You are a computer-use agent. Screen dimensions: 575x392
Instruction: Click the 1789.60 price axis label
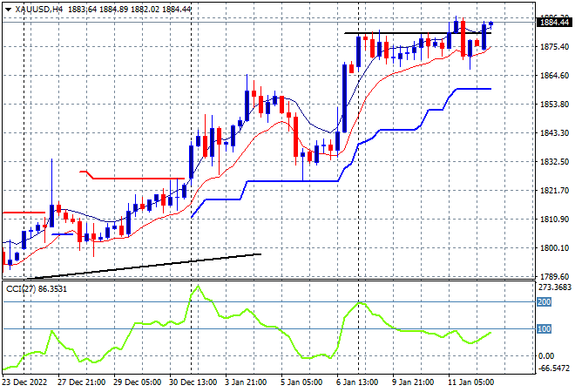(554, 276)
